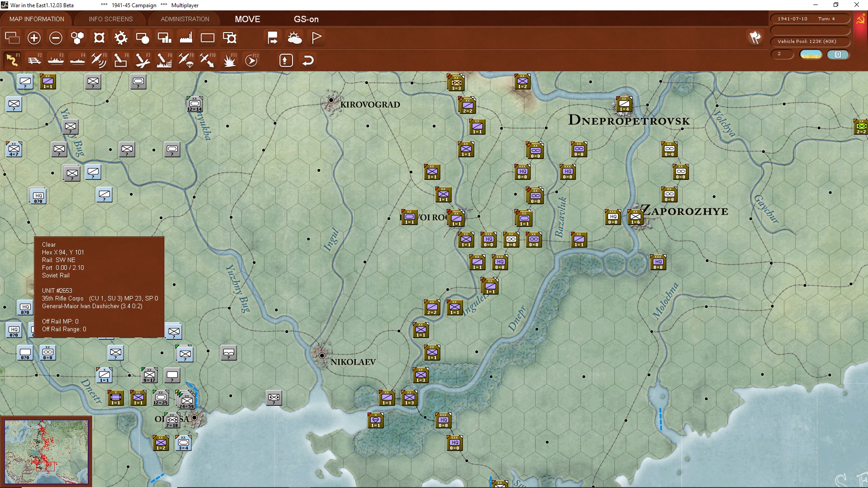The image size is (868, 488).
Task: Select bomb airfield F7 icon
Action: click(x=142, y=60)
